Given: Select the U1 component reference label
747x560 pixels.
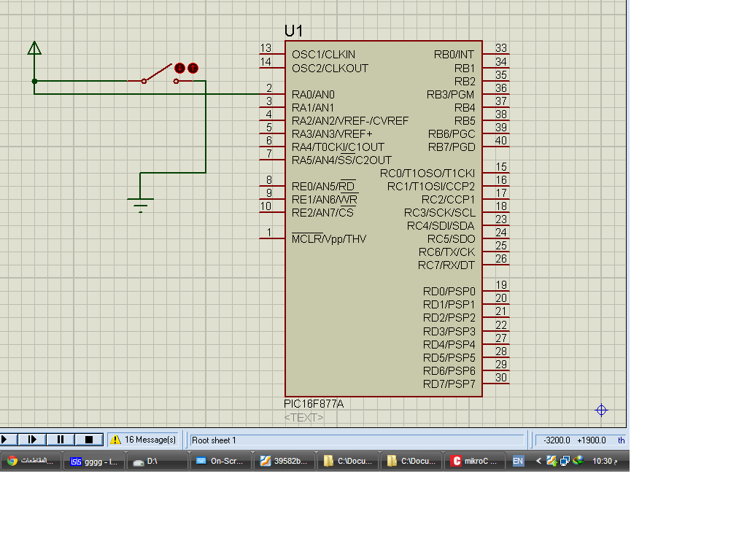Looking at the screenshot, I should pyautogui.click(x=293, y=31).
